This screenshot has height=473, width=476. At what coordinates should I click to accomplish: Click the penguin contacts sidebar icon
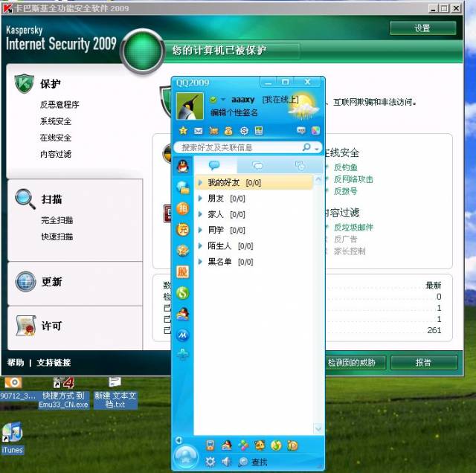(183, 166)
